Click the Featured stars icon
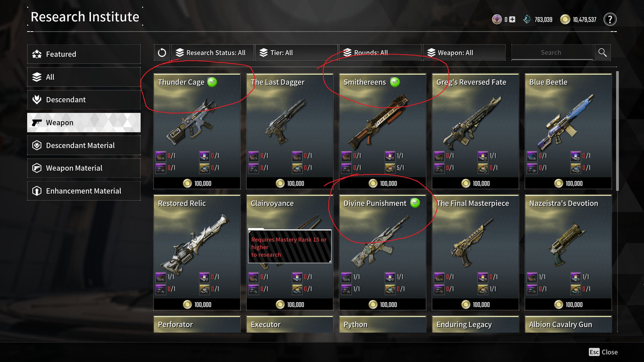The height and width of the screenshot is (362, 644). pyautogui.click(x=37, y=54)
